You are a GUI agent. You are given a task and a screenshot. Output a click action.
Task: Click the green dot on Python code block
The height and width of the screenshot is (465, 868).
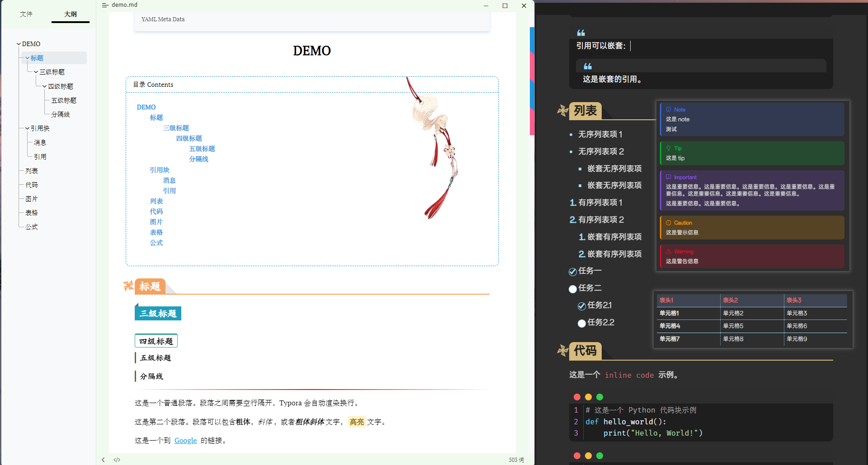[599, 397]
